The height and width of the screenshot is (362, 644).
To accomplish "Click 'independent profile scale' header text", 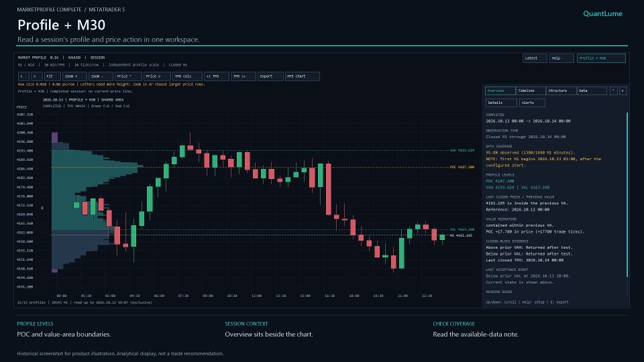I will (133, 65).
